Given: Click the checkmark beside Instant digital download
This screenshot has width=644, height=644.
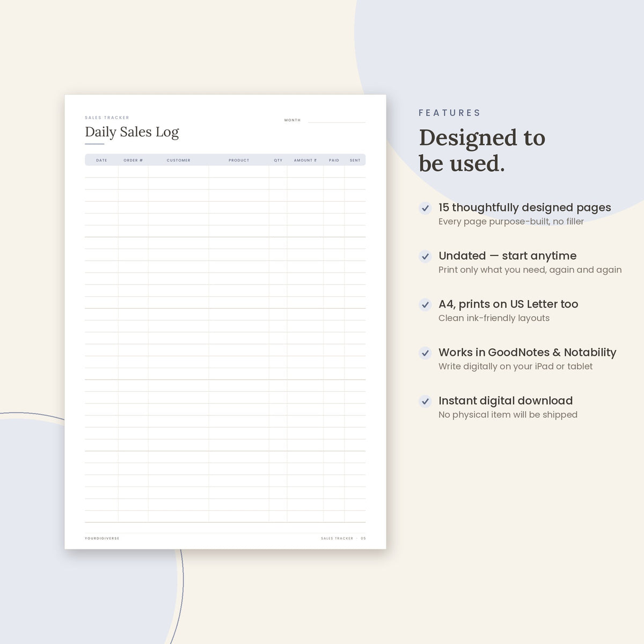Looking at the screenshot, I should click(425, 401).
